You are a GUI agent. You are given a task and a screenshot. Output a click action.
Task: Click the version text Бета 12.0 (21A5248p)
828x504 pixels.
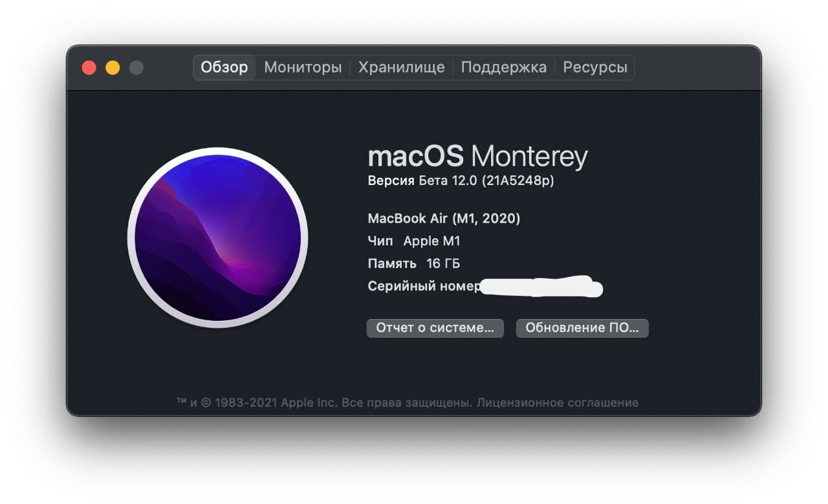click(486, 181)
